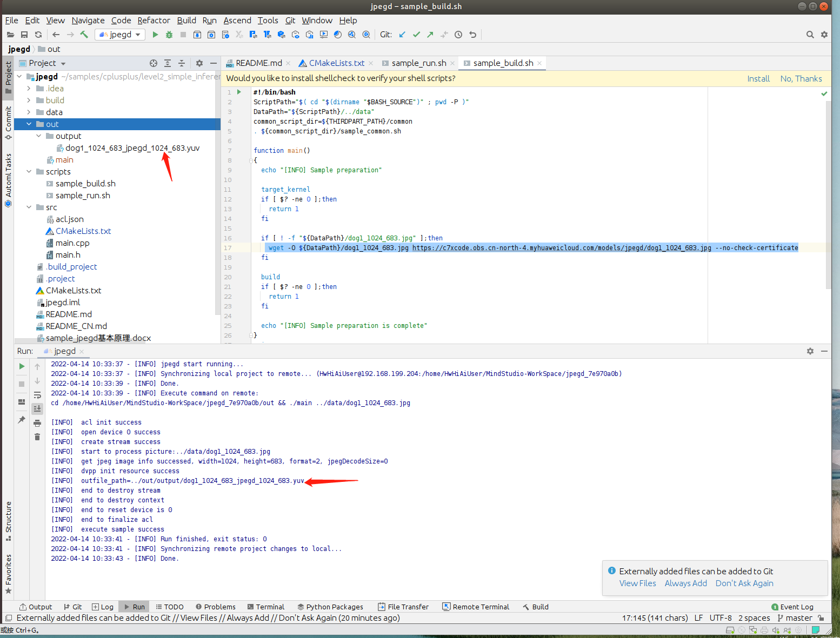
Task: Toggle pin tab in Run panel
Action: coord(22,420)
